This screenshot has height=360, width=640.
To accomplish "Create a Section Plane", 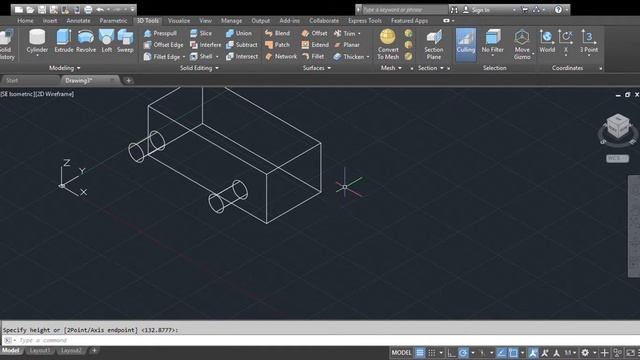I will coord(433,44).
